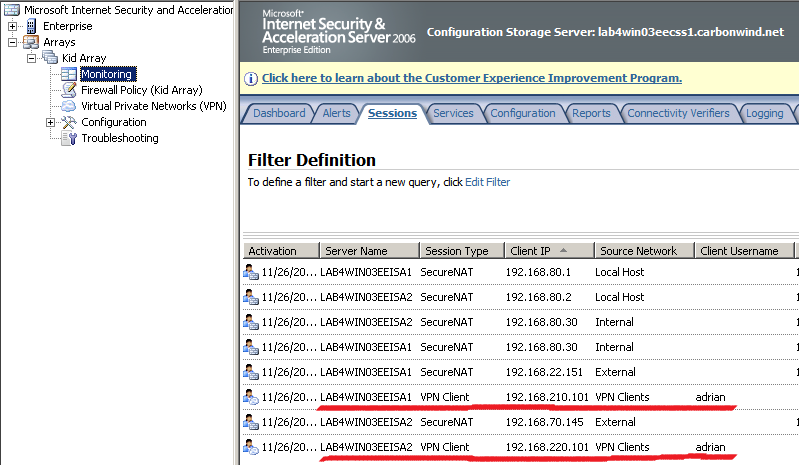This screenshot has height=465, width=799.
Task: Click the Troubleshooting node icon
Action: 69,138
